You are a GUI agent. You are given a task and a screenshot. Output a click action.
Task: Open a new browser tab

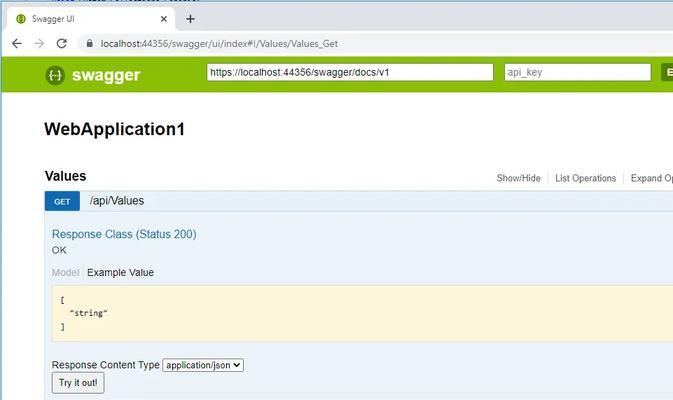(x=190, y=19)
